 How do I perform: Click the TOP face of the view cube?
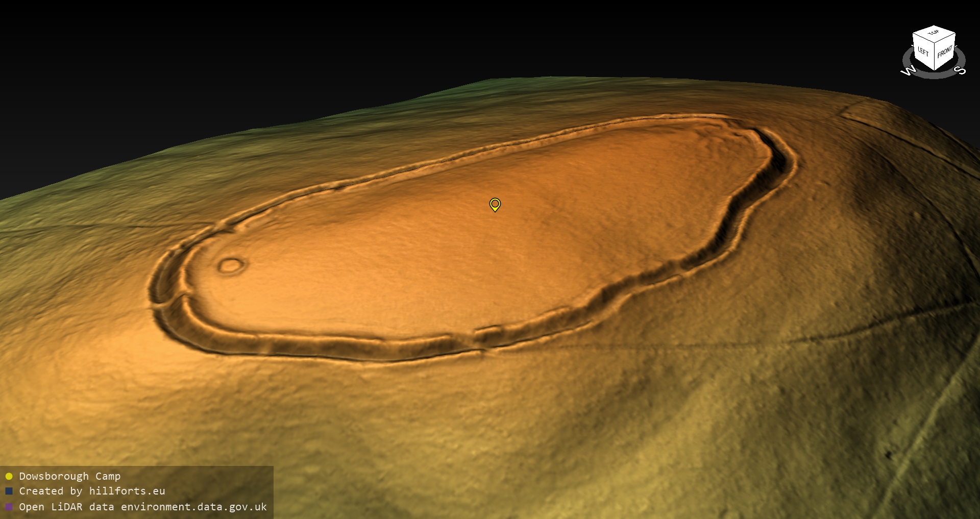pyautogui.click(x=934, y=34)
